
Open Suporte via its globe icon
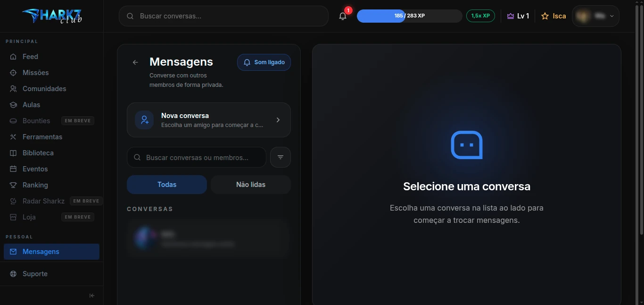[13, 274]
